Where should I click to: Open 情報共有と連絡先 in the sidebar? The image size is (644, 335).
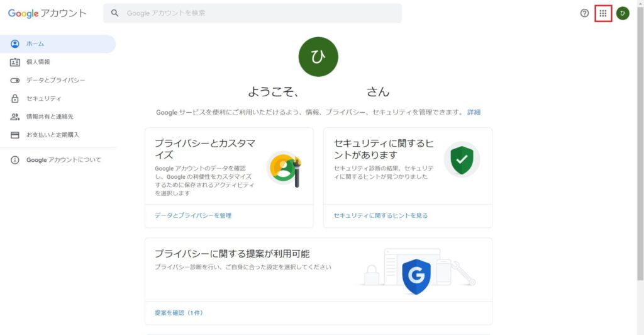point(50,116)
